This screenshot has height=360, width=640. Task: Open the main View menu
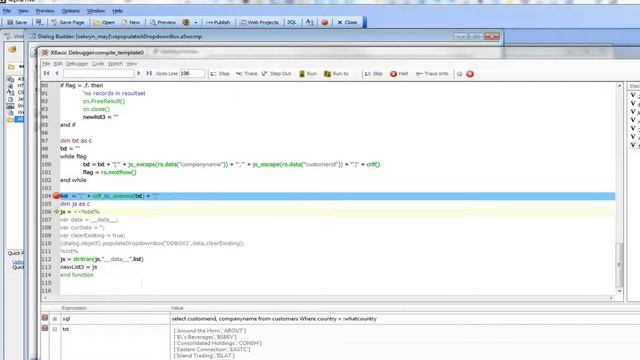tap(23, 11)
